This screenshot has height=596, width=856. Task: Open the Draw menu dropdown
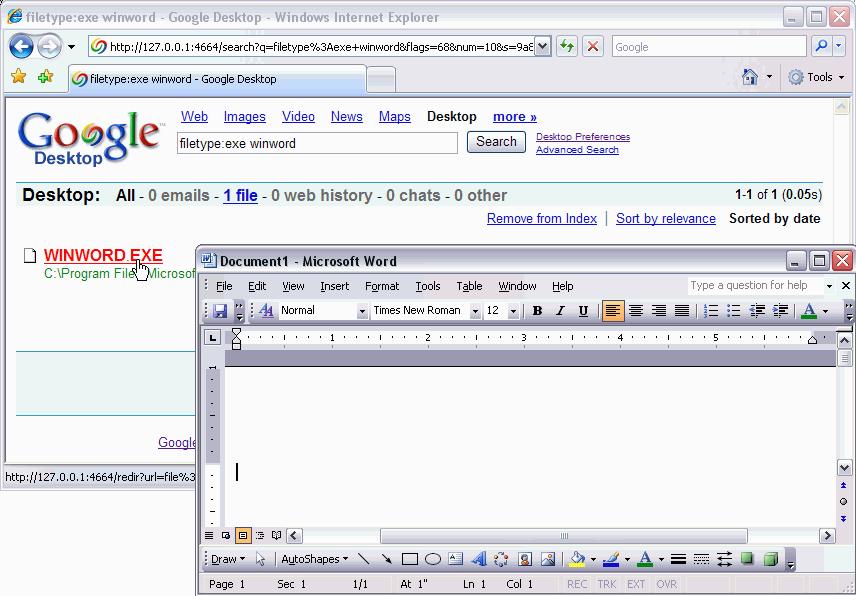click(228, 559)
